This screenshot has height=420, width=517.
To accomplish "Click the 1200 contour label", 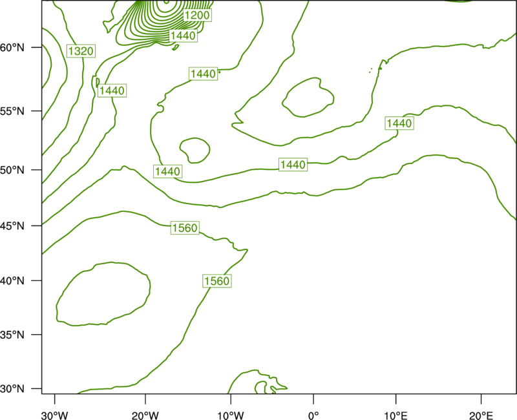I will coord(197,15).
